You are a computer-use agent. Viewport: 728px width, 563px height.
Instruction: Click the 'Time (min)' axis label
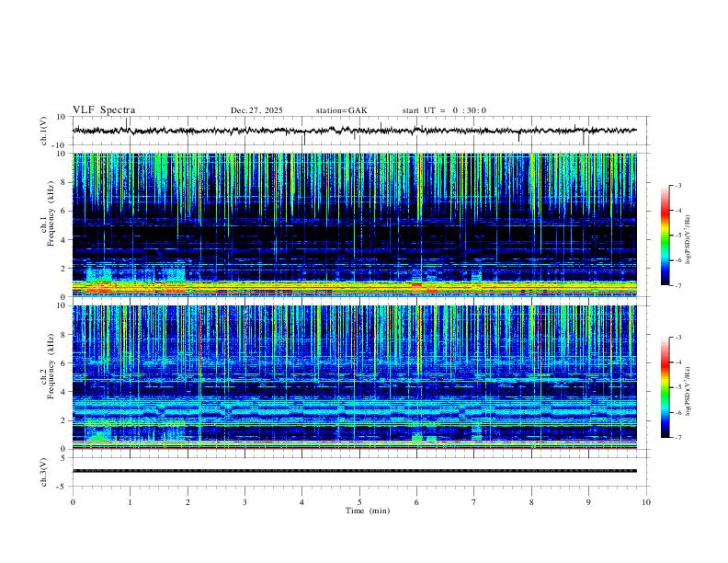[368, 511]
